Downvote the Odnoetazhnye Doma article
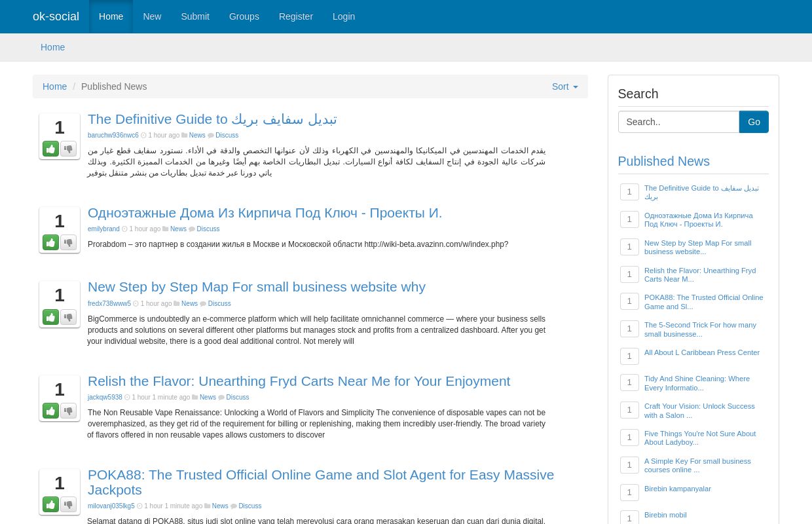Screen dimensions: 812x524 point(68,242)
